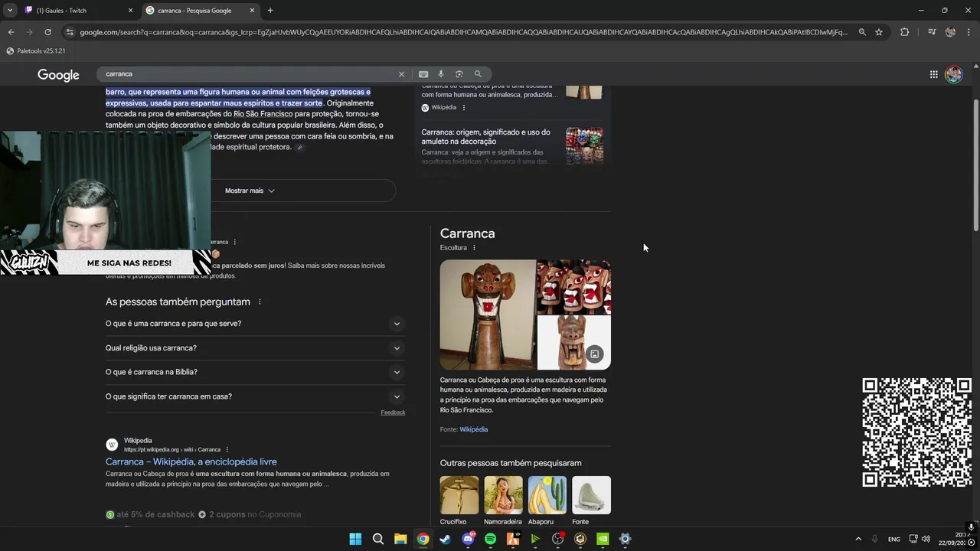The image size is (980, 551).
Task: Click the Wikipedia favicon in the result
Action: (112, 445)
